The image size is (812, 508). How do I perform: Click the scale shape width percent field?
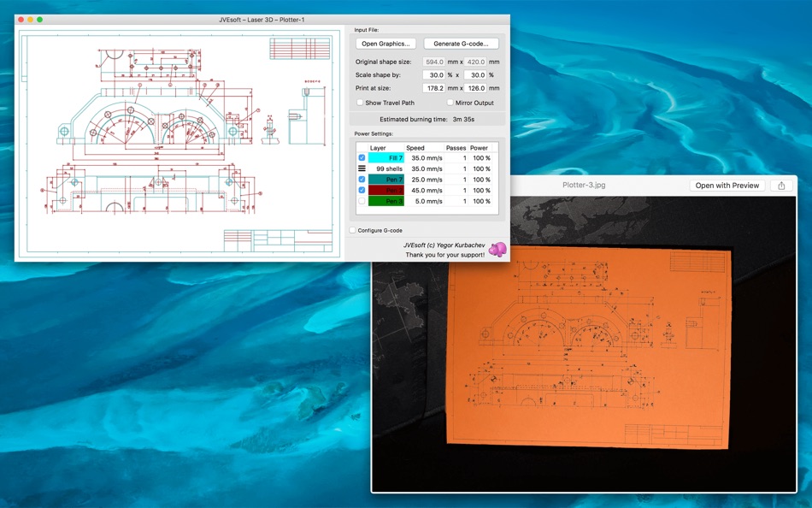click(434, 74)
